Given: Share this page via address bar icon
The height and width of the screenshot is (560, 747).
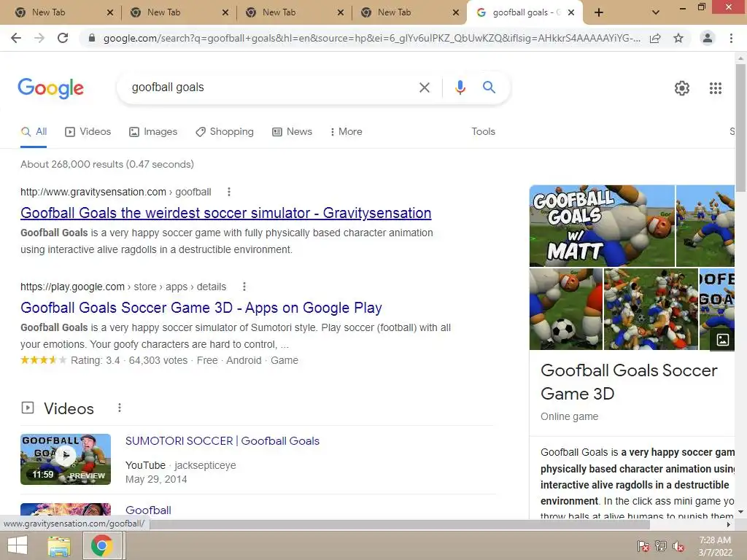Looking at the screenshot, I should 655,38.
